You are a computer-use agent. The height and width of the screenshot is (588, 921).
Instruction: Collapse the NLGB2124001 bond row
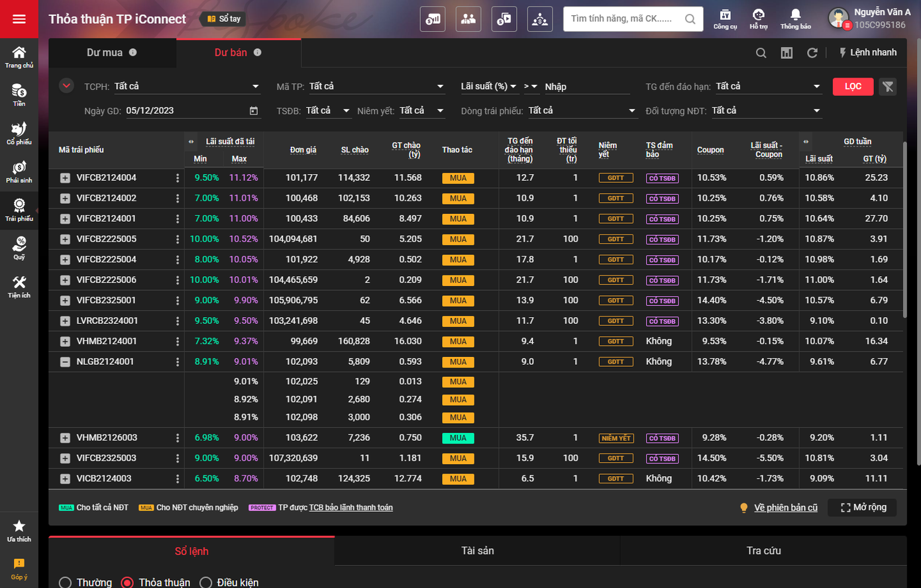[65, 362]
